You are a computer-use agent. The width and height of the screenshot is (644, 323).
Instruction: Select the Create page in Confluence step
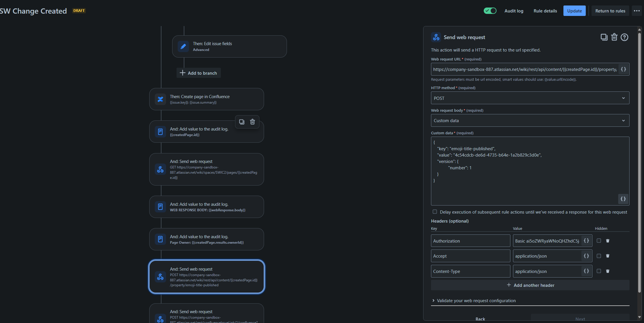pyautogui.click(x=207, y=99)
